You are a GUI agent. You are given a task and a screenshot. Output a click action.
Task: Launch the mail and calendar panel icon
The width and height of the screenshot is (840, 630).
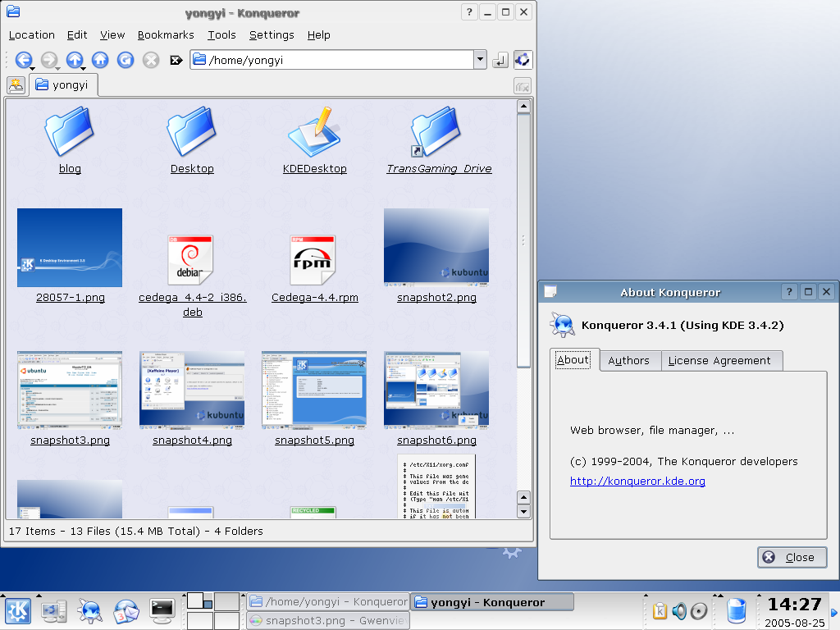click(126, 611)
